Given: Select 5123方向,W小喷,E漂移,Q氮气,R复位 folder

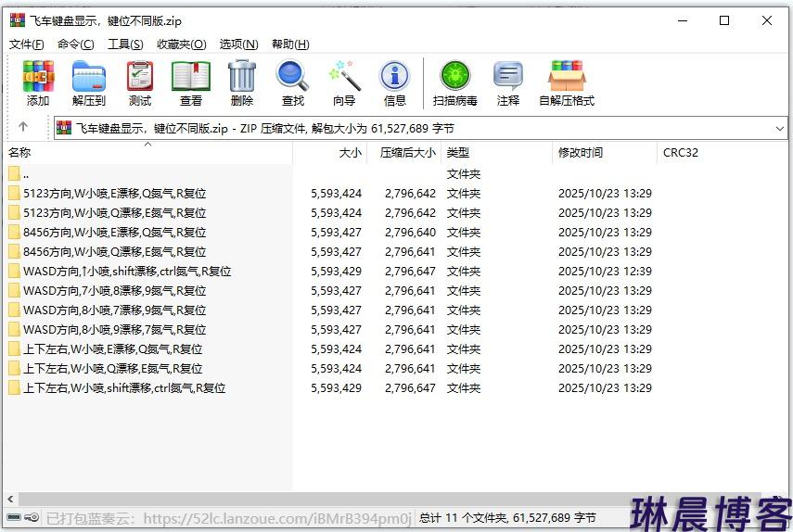Looking at the screenshot, I should pyautogui.click(x=114, y=194).
